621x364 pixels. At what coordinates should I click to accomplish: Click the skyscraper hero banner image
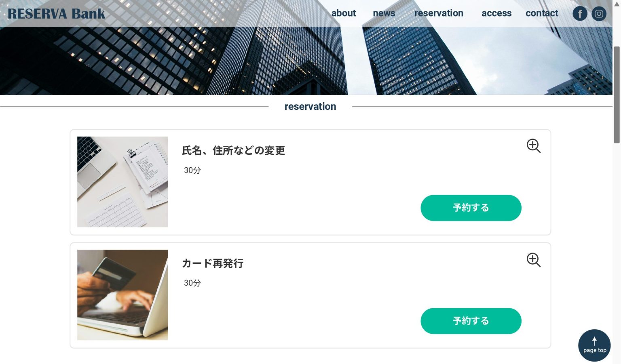(306, 61)
